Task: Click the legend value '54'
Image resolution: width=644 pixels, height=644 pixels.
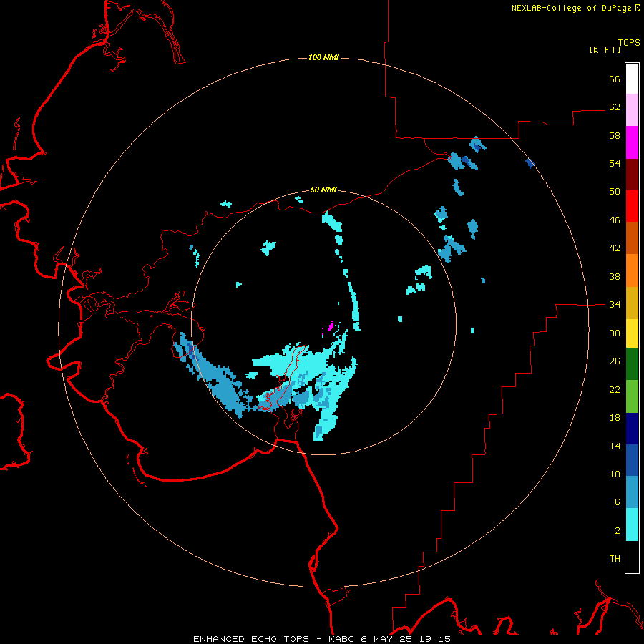Action: tap(615, 163)
